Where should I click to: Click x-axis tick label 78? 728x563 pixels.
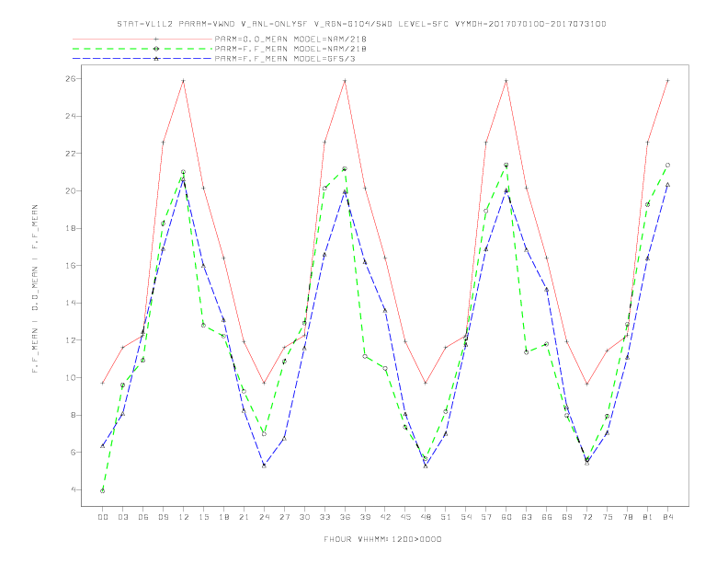pos(627,517)
